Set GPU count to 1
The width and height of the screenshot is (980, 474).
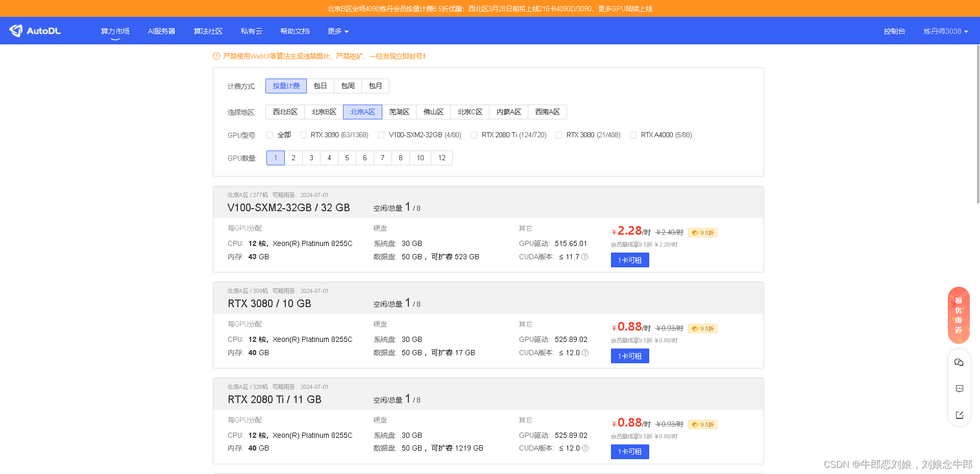click(x=276, y=158)
